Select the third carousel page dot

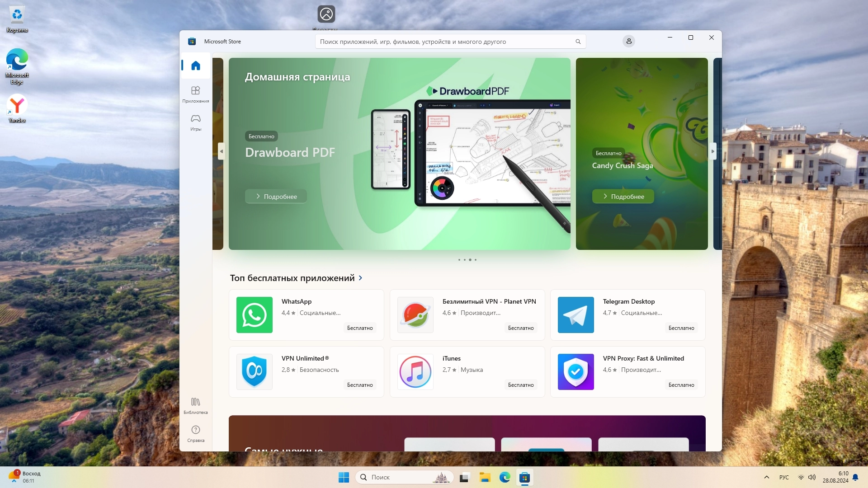pyautogui.click(x=470, y=260)
